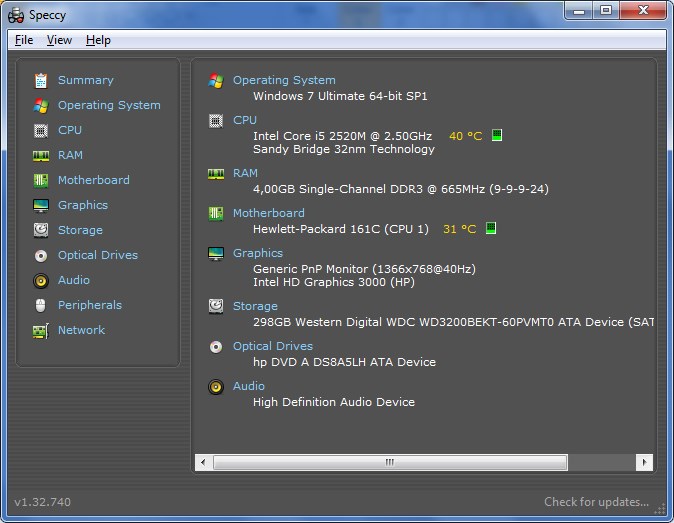The image size is (674, 523).
Task: Click Check for updates link
Action: coord(597,502)
